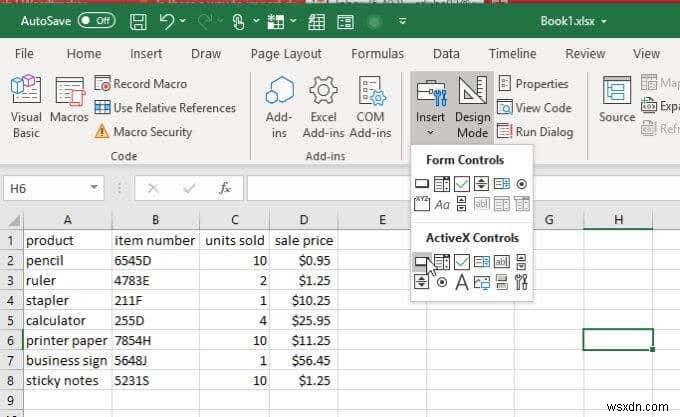Image resolution: width=680 pixels, height=417 pixels.
Task: Click Select All corner triangle
Action: pos(14,220)
